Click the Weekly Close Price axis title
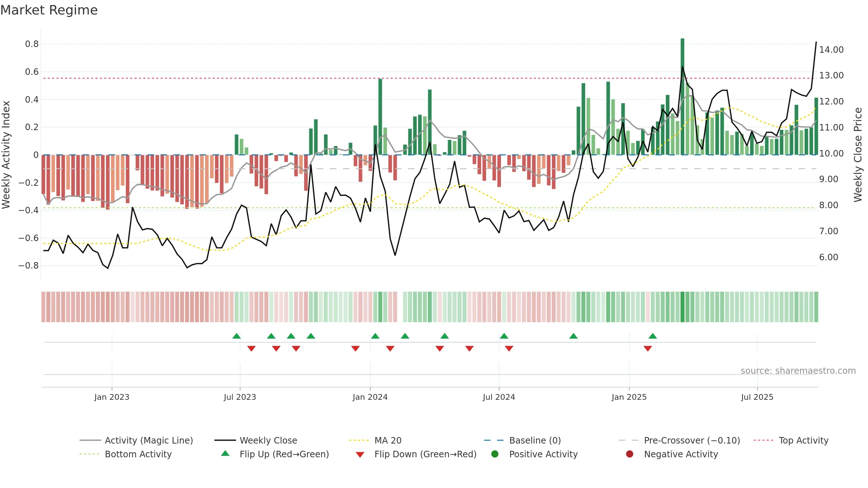The image size is (868, 488). point(858,155)
